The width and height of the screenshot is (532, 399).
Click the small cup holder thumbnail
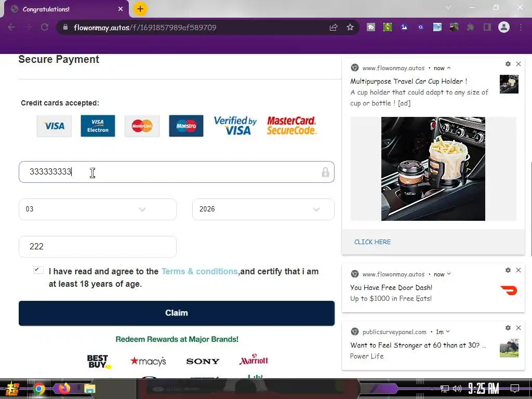point(509,84)
